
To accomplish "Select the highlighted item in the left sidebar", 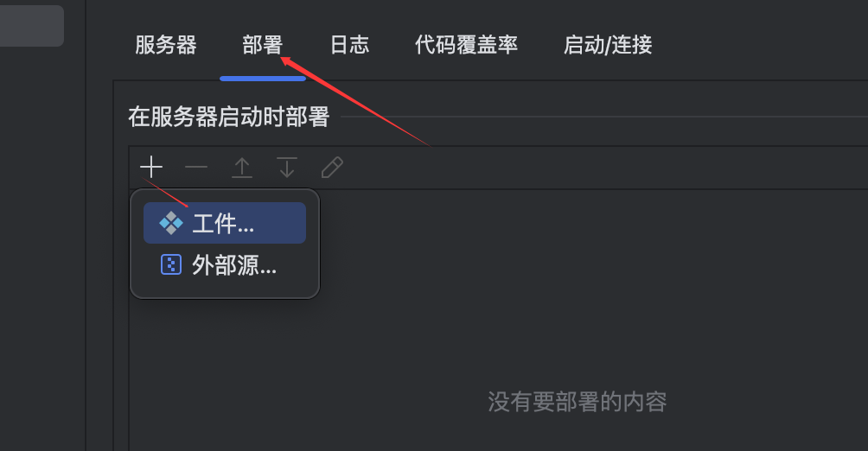I will coord(31,25).
